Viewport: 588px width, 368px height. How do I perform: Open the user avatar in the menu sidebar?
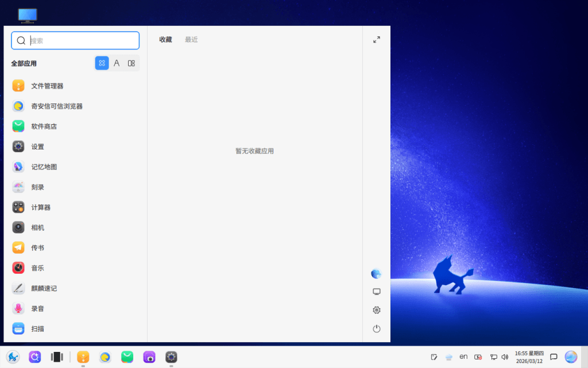click(376, 274)
